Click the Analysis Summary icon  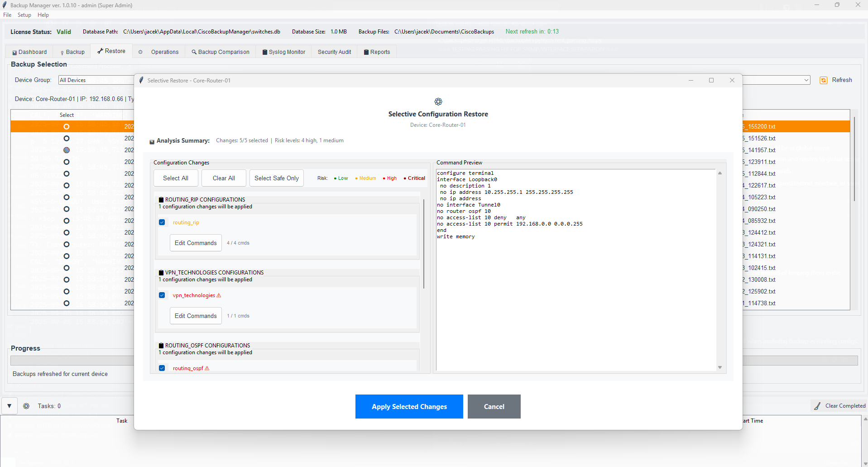click(152, 142)
